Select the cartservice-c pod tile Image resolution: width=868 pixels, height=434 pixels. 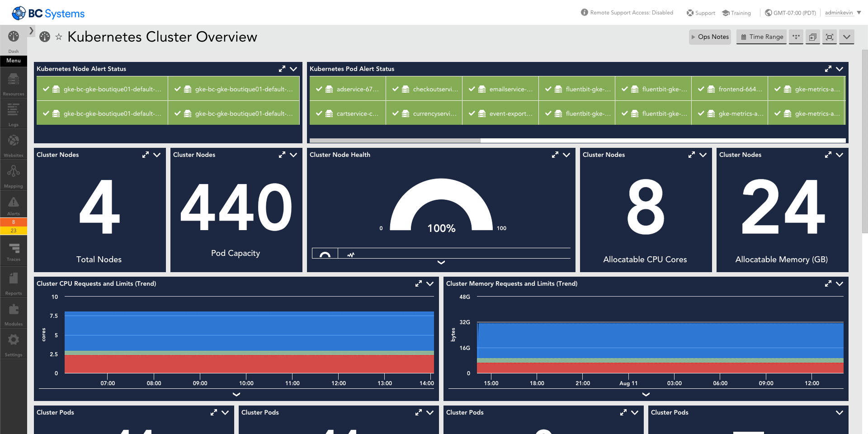pos(348,113)
